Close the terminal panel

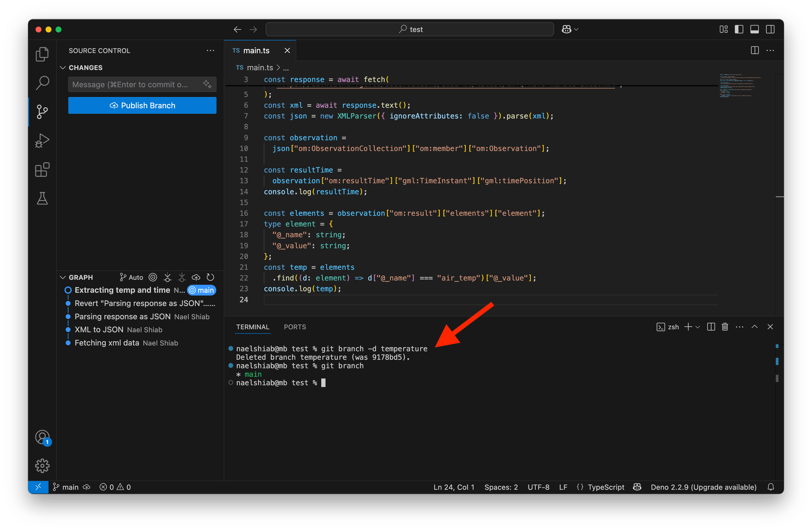tap(770, 327)
